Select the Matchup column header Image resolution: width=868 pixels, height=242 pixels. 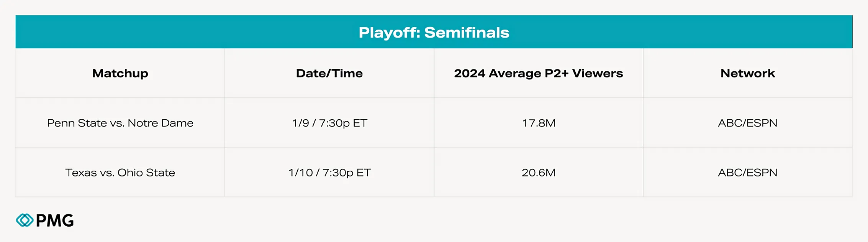(x=120, y=73)
